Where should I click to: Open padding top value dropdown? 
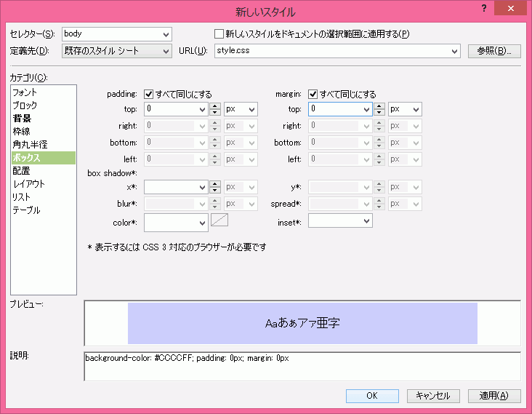pyautogui.click(x=202, y=109)
